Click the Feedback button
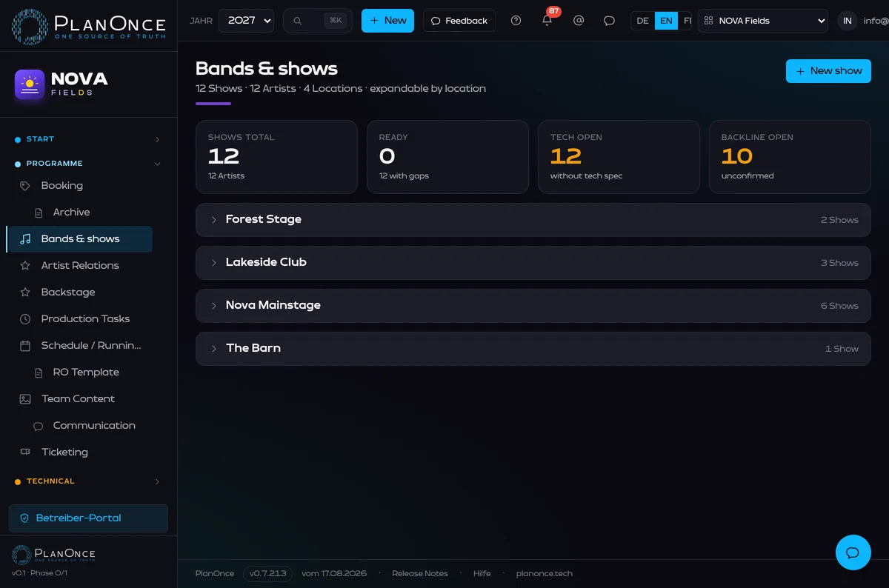Screen dimensions: 889x588 [x=459, y=21]
